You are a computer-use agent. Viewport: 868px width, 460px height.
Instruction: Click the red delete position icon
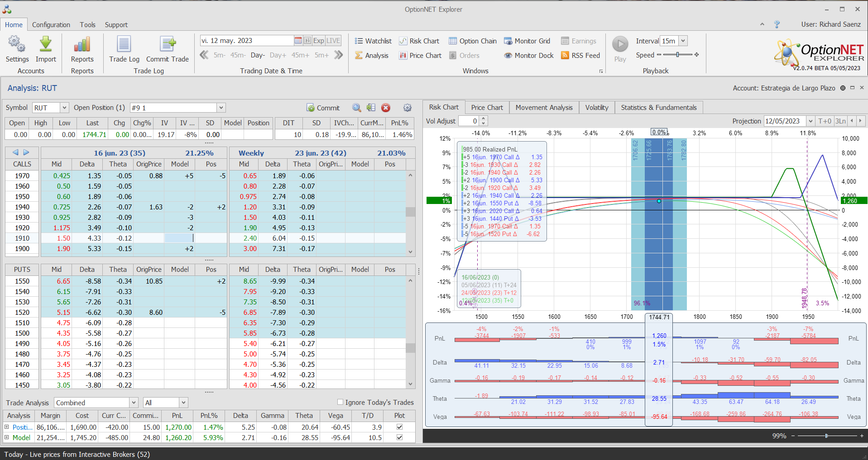point(386,108)
